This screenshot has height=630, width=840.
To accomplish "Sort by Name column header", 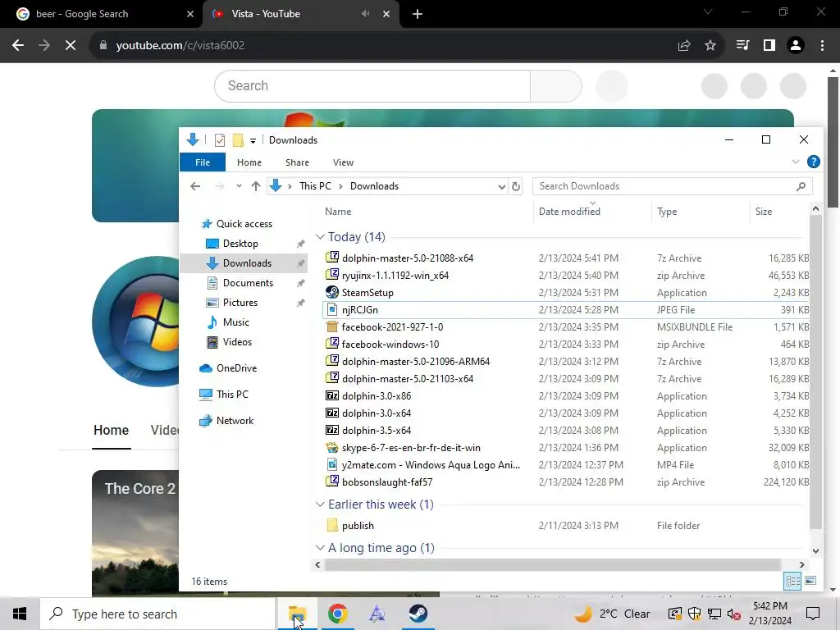I will click(338, 212).
